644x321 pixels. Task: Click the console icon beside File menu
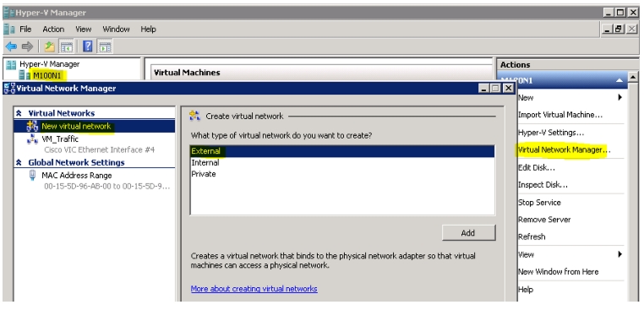[9, 30]
